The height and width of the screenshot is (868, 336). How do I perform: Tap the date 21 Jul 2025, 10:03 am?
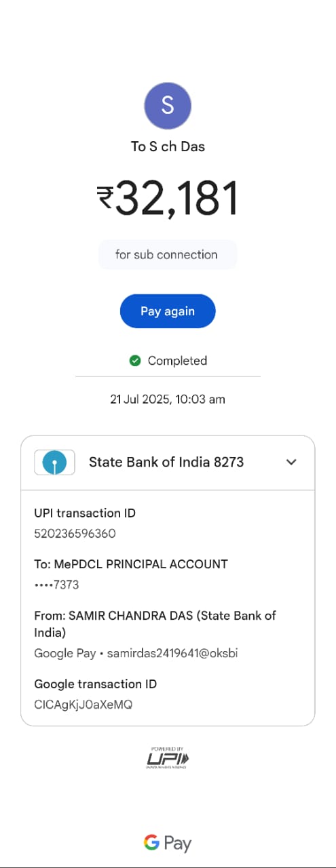pyautogui.click(x=168, y=399)
